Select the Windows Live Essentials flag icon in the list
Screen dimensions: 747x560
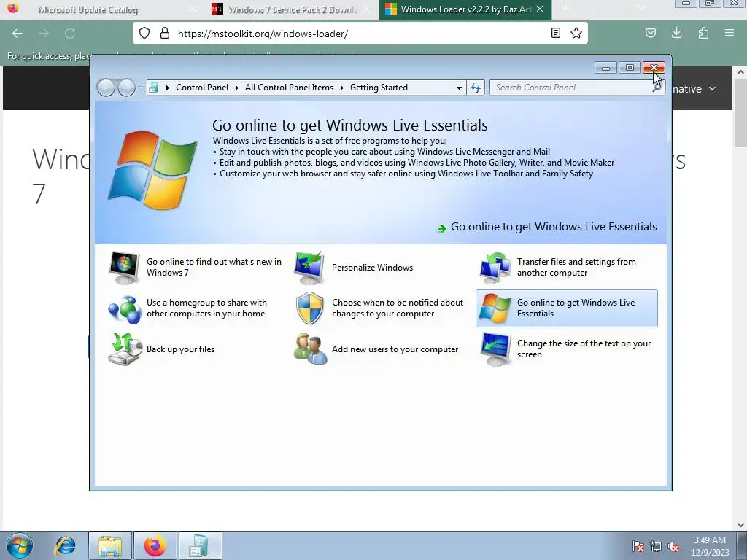click(495, 308)
